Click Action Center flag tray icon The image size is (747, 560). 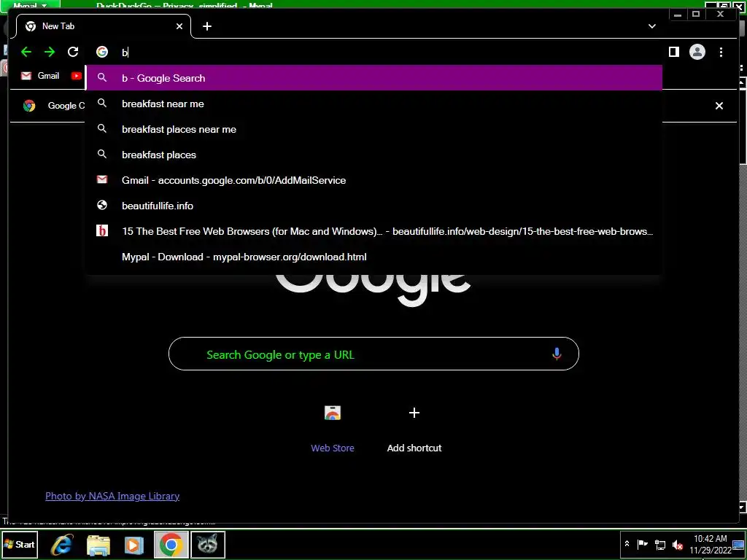642,544
